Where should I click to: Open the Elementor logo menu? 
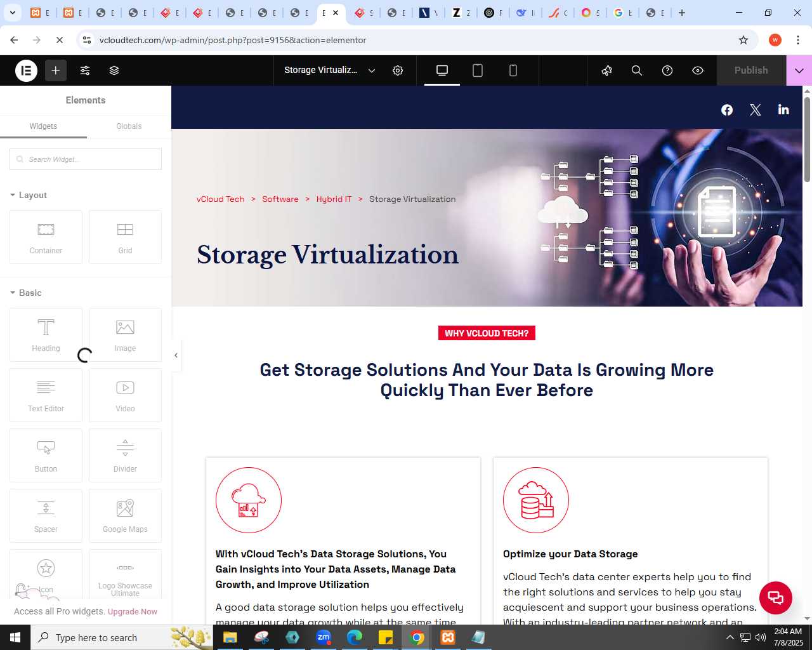click(x=27, y=70)
